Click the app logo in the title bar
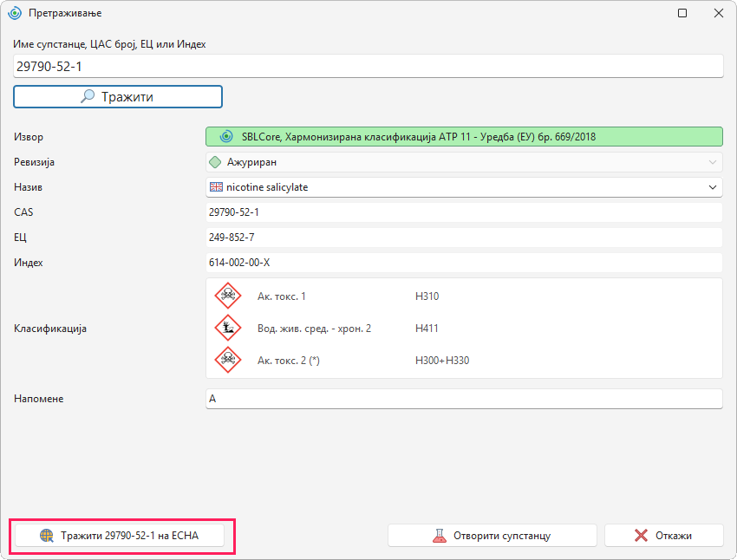The height and width of the screenshot is (560, 737). point(15,13)
